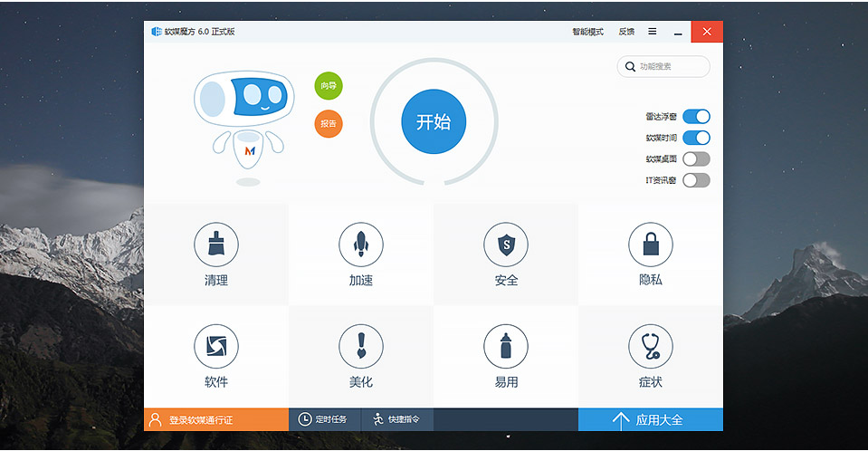Open the 安全 shield icon
This screenshot has height=451, width=868.
[x=506, y=245]
